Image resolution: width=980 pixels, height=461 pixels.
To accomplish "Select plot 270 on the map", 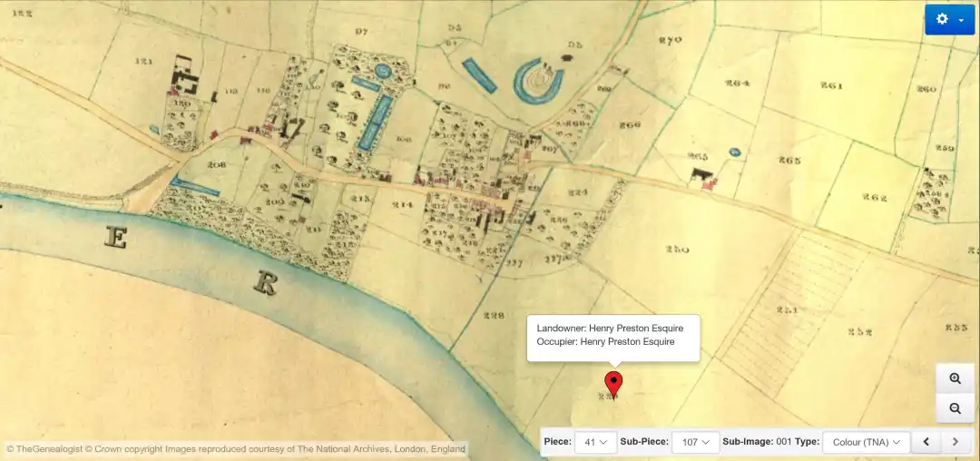I will pyautogui.click(x=670, y=41).
